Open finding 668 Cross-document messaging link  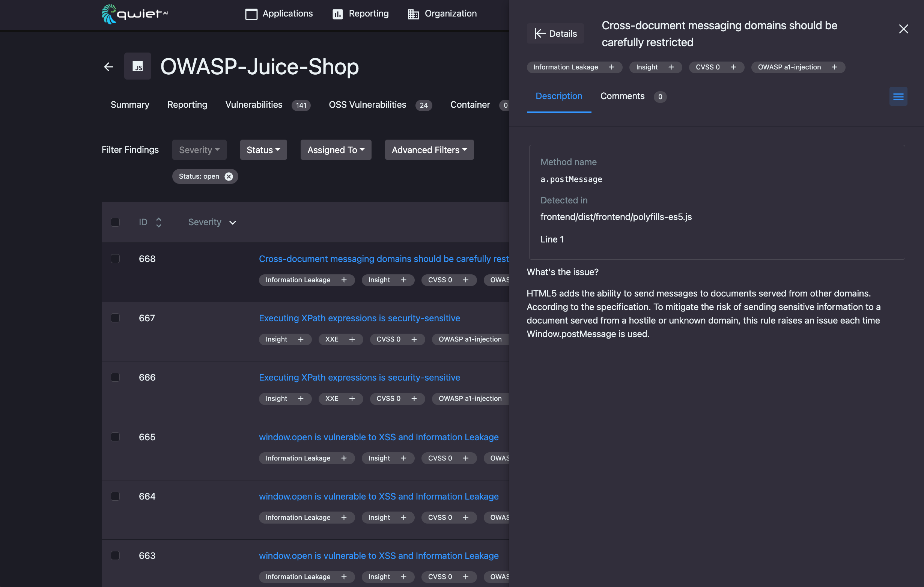coord(384,259)
